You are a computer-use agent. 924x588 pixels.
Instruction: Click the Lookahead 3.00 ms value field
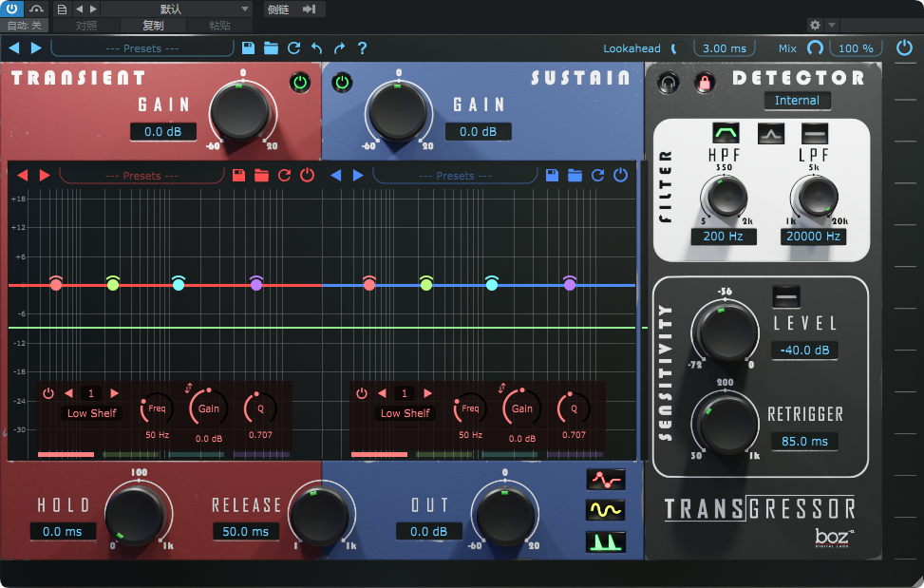725,48
